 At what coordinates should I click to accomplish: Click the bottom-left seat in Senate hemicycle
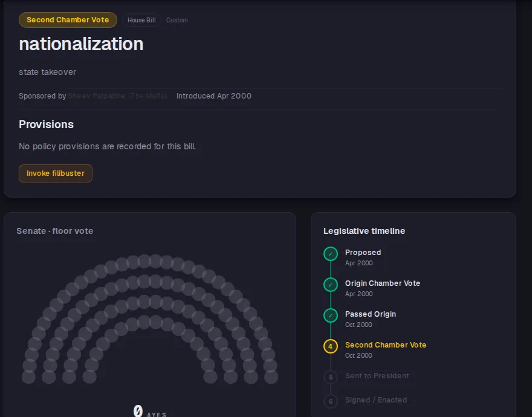[x=28, y=377]
